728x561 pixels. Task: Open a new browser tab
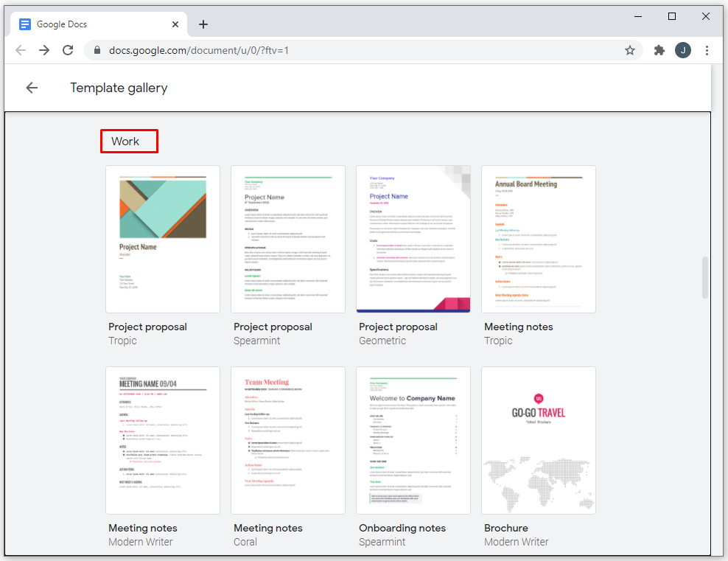point(203,24)
